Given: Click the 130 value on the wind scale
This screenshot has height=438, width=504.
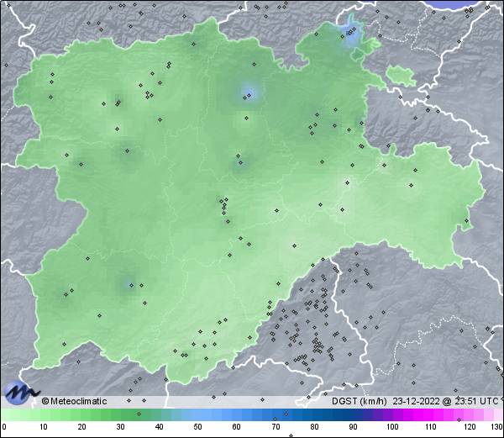Looking at the screenshot, I should pyautogui.click(x=497, y=427).
